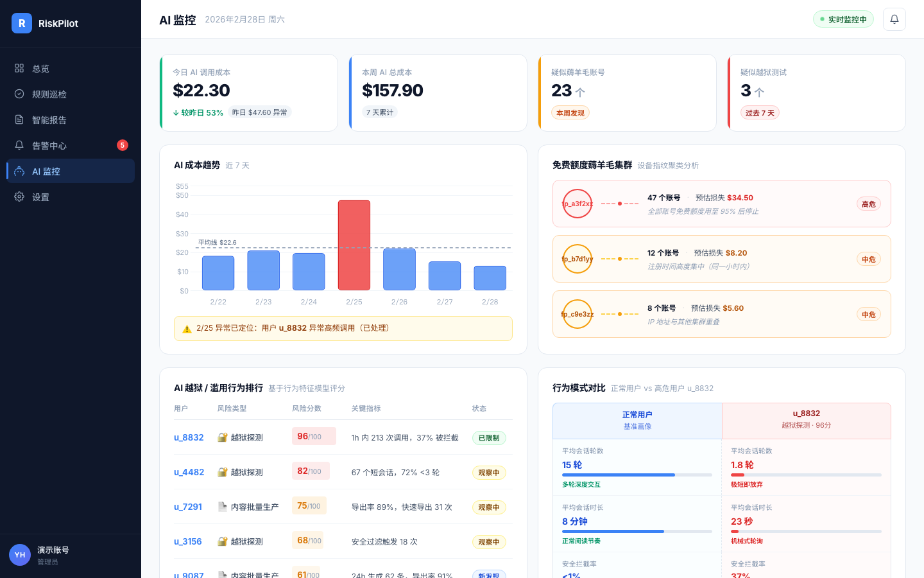Click the fp_a3f2xz fingerprint cluster icon
Image resolution: width=924 pixels, height=578 pixels.
point(577,204)
